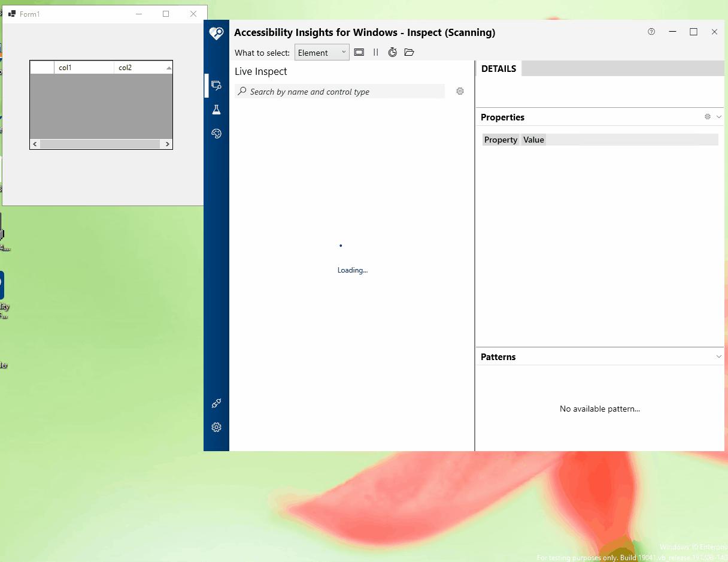
Task: Click the right scroll arrow in Form1 grid
Action: click(167, 144)
